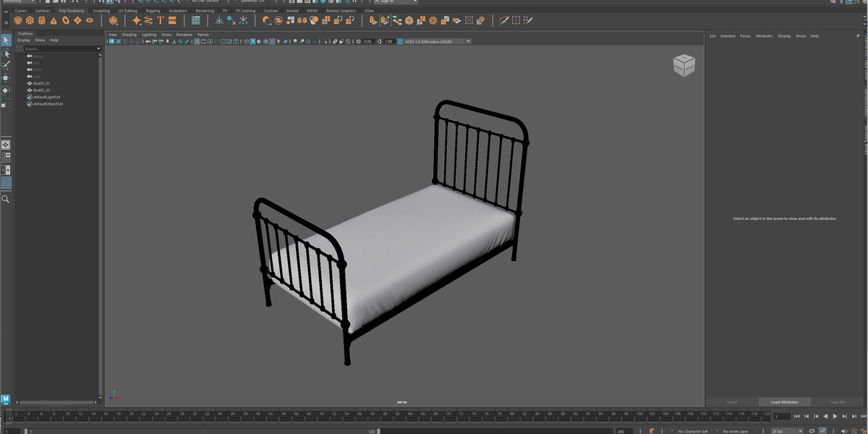
Task: Open the ACES 1.0 SDR-video view transform dropdown
Action: pyautogui.click(x=437, y=41)
